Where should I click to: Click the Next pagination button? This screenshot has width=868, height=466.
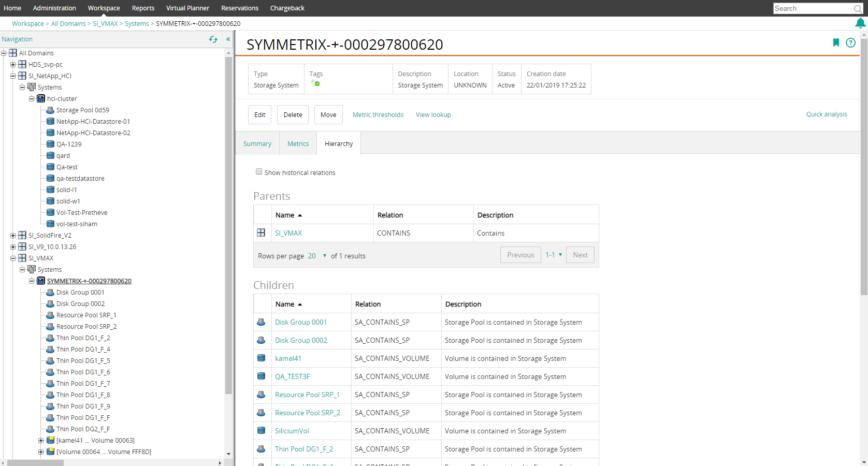(580, 255)
